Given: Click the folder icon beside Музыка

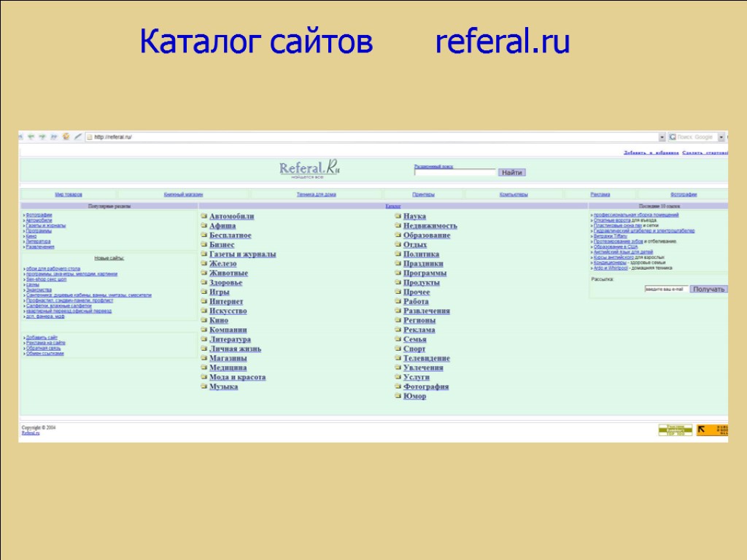Looking at the screenshot, I should (204, 386).
